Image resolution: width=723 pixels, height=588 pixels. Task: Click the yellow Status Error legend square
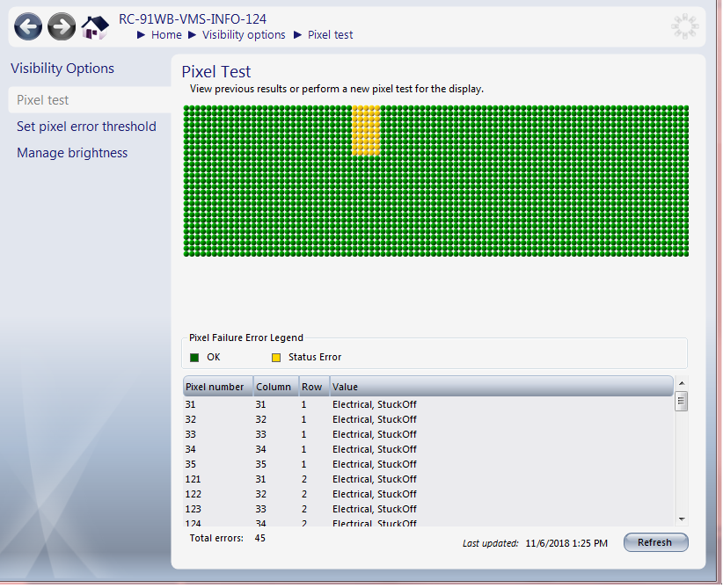click(x=276, y=358)
